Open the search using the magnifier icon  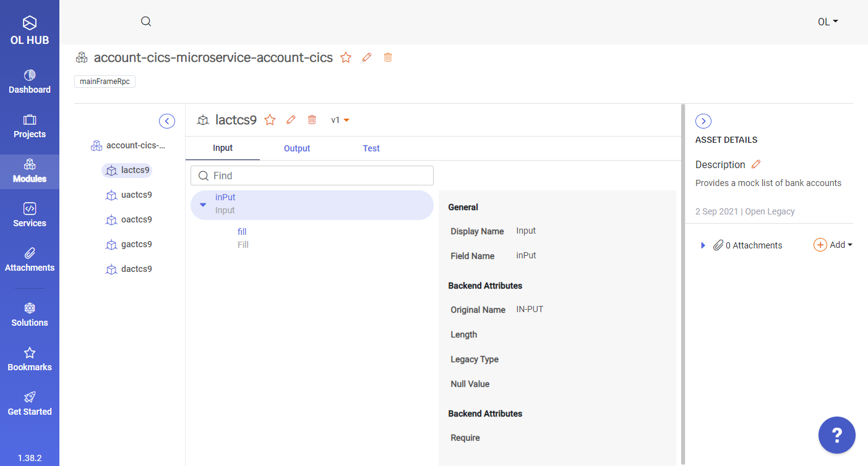pos(145,20)
